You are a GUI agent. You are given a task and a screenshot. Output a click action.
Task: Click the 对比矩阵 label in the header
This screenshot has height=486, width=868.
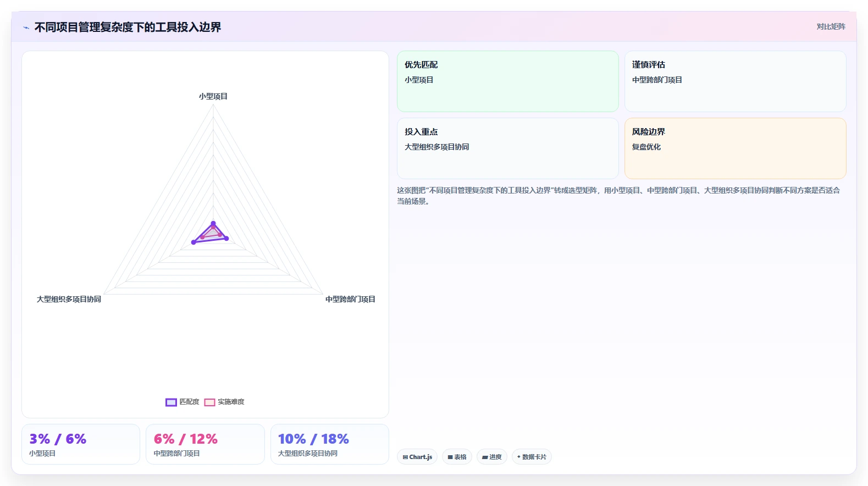[x=831, y=26]
